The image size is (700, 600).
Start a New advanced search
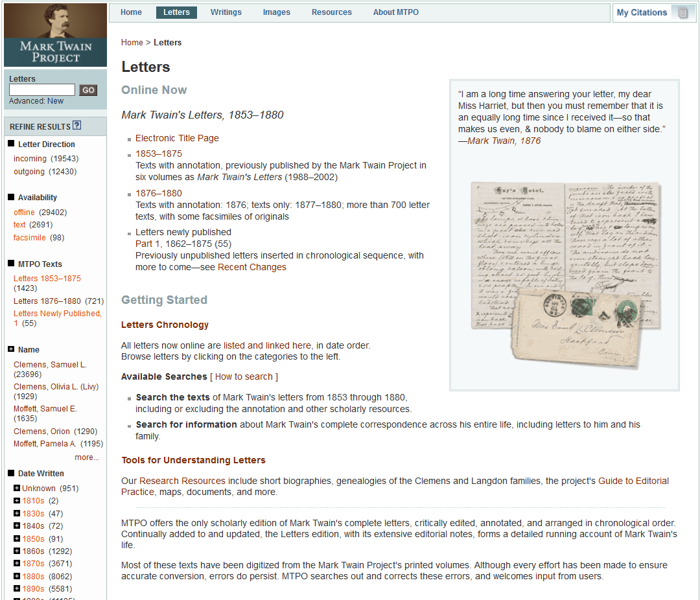(55, 101)
